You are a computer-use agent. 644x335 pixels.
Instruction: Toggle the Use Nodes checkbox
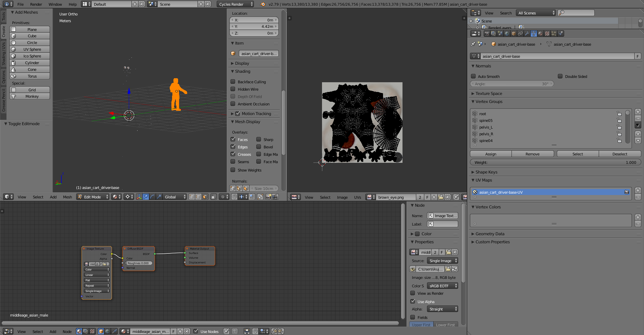tap(196, 331)
